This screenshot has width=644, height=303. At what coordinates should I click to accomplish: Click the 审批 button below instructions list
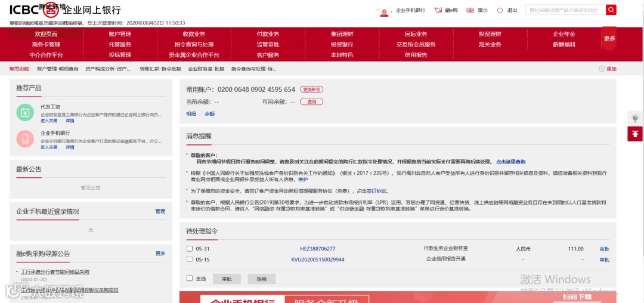[x=227, y=279]
